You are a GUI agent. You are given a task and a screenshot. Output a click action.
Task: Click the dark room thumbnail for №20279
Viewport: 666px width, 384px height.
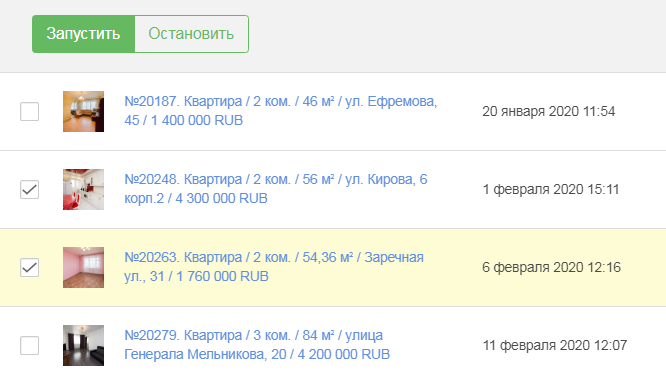tap(83, 345)
